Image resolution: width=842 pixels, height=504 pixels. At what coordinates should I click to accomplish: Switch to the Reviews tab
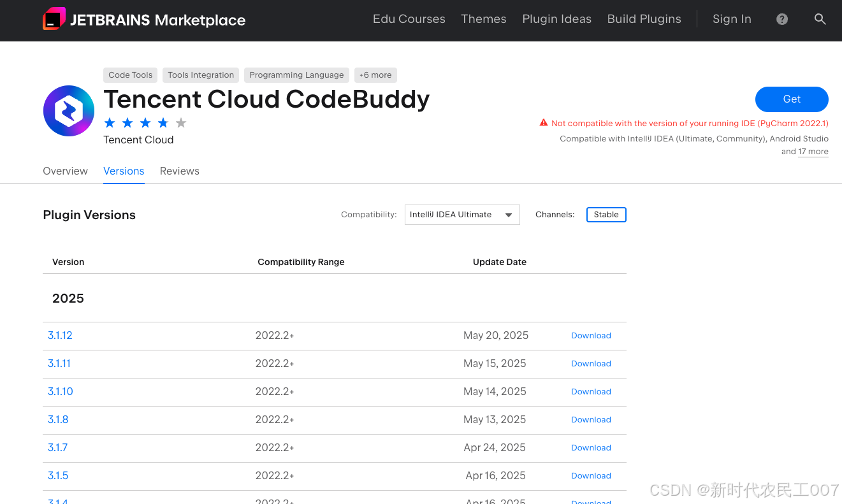click(x=180, y=171)
